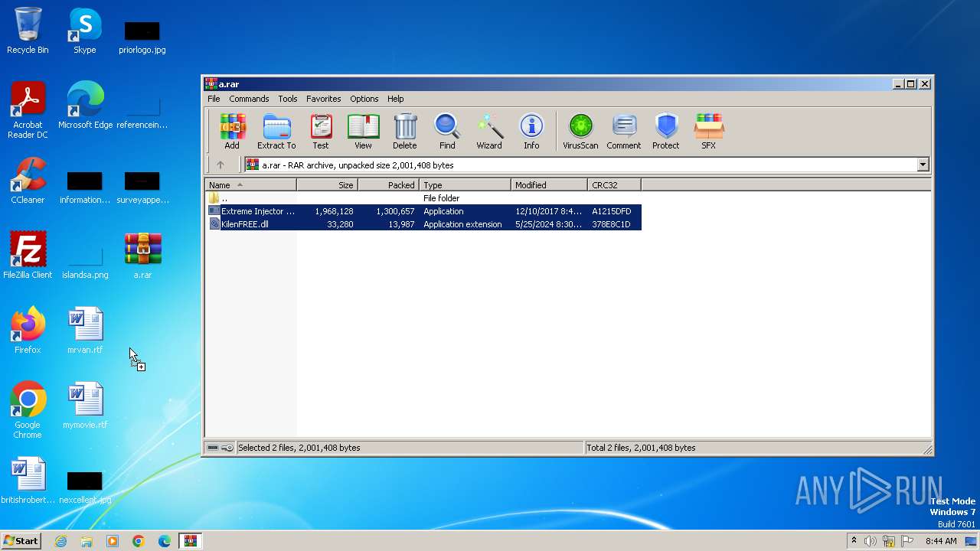Click the WinRAR taskbar button

coord(191,541)
